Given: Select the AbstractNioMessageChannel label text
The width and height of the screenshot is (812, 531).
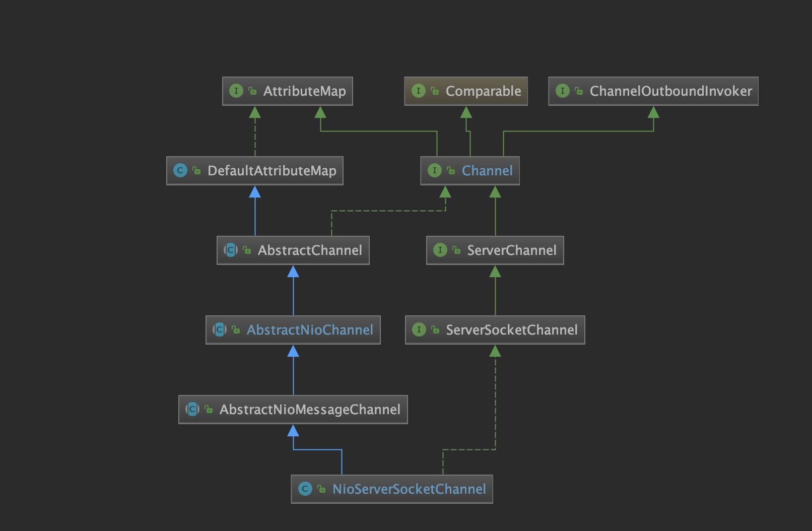Looking at the screenshot, I should tap(310, 410).
